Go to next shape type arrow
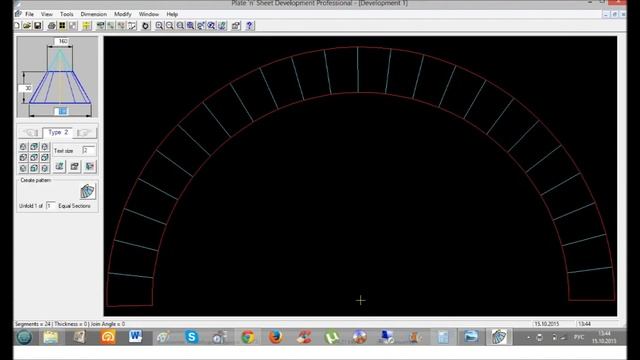This screenshot has height=360, width=640. 84,133
